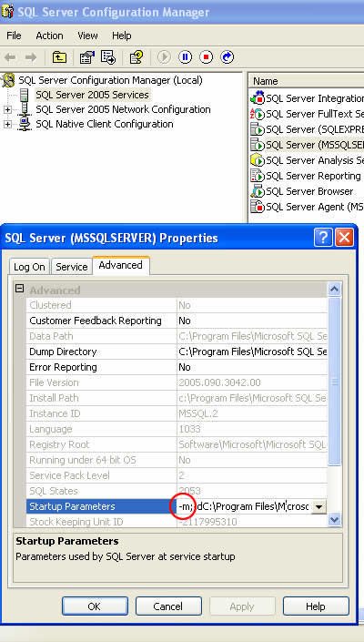The width and height of the screenshot is (364, 642).
Task: Click the Instance ID property row
Action: point(177,414)
